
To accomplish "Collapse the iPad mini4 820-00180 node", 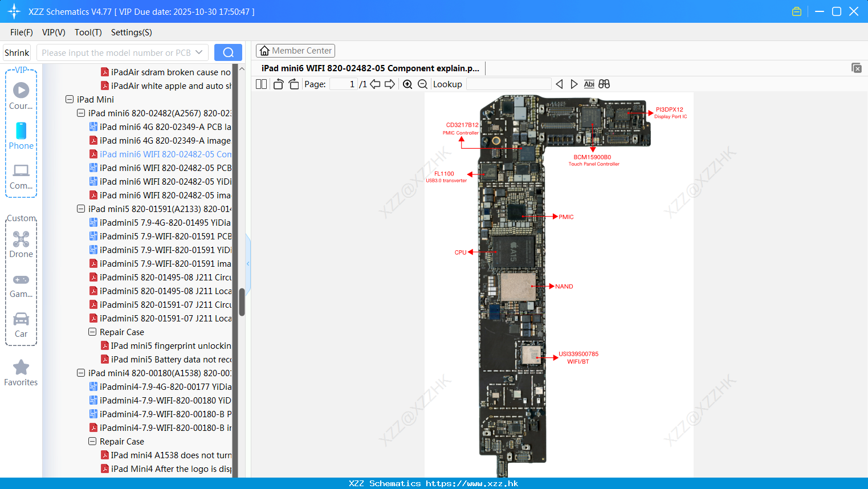I will pos(81,373).
